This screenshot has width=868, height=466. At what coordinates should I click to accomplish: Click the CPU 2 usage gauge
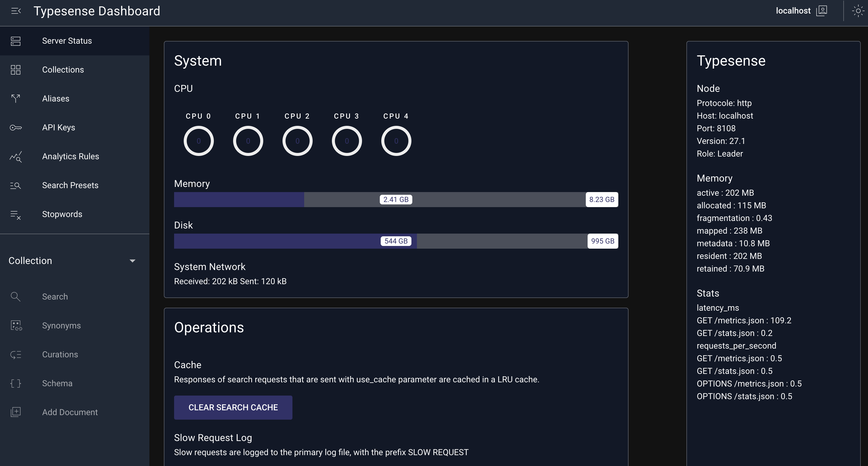tap(297, 141)
